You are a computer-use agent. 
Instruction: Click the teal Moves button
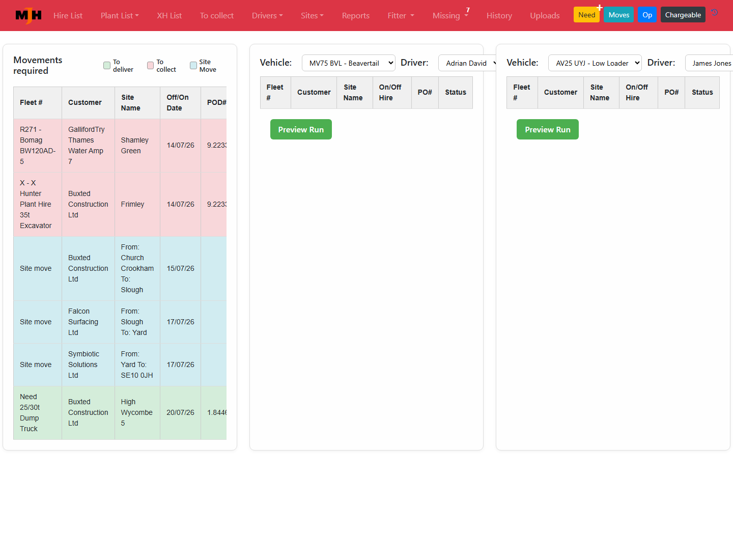click(x=619, y=15)
